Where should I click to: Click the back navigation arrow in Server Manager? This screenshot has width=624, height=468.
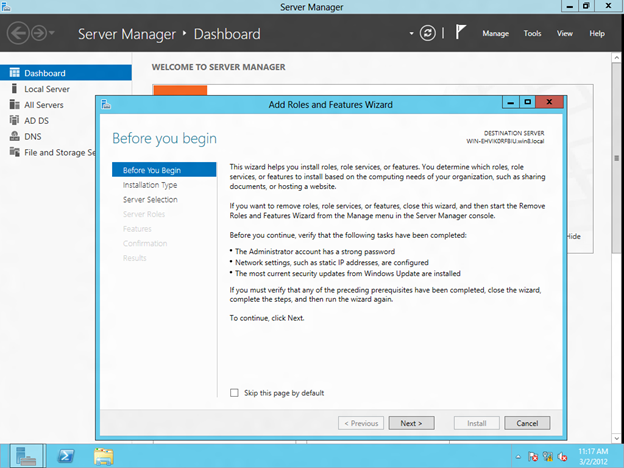(18, 33)
